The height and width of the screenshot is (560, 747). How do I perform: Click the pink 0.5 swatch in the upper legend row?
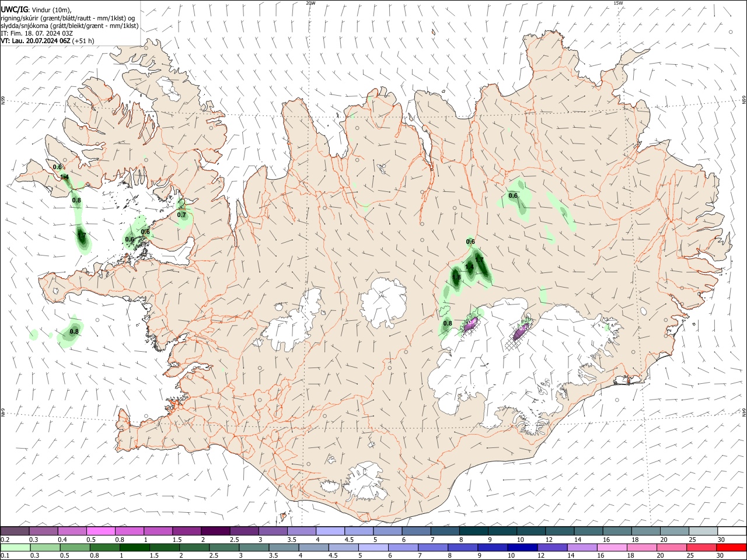(x=100, y=531)
